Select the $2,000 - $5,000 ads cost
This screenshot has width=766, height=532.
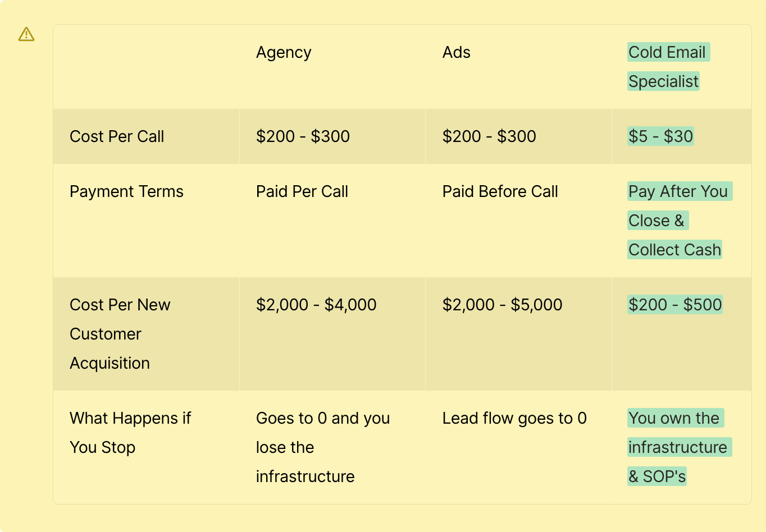pyautogui.click(x=502, y=305)
